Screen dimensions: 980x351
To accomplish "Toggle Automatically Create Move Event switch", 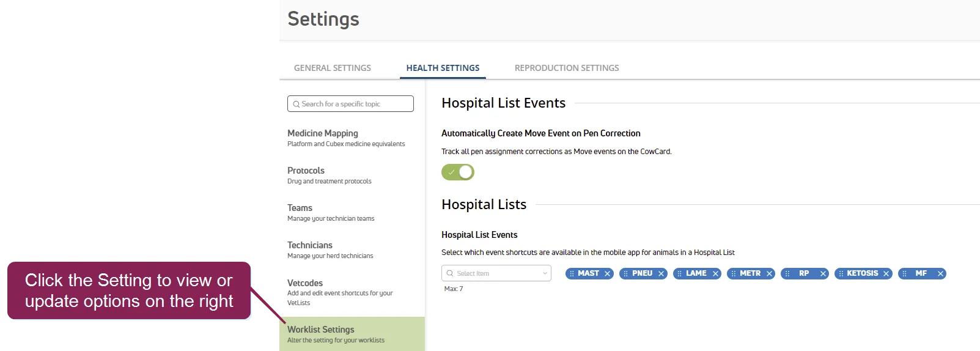I will 458,172.
